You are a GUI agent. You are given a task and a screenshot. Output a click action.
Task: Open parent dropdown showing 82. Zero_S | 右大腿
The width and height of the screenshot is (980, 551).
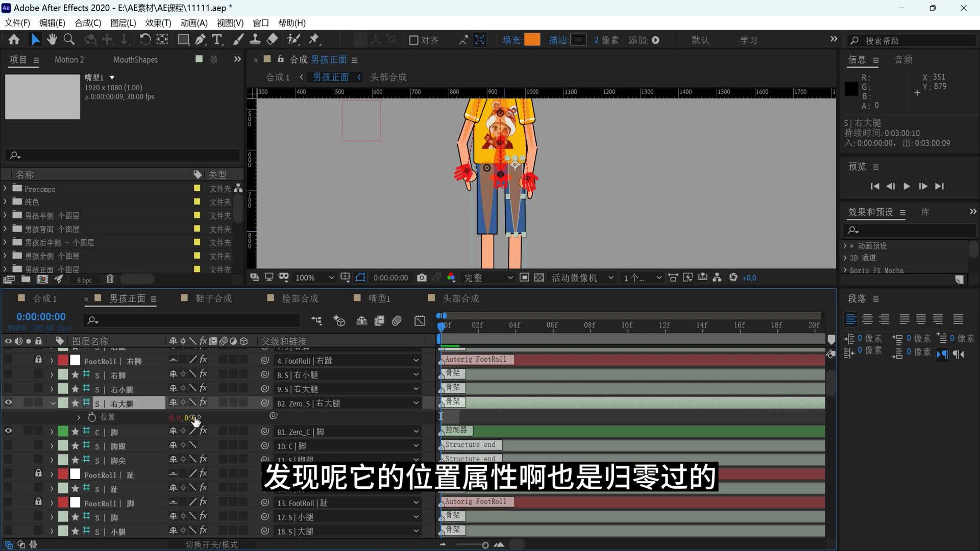348,403
